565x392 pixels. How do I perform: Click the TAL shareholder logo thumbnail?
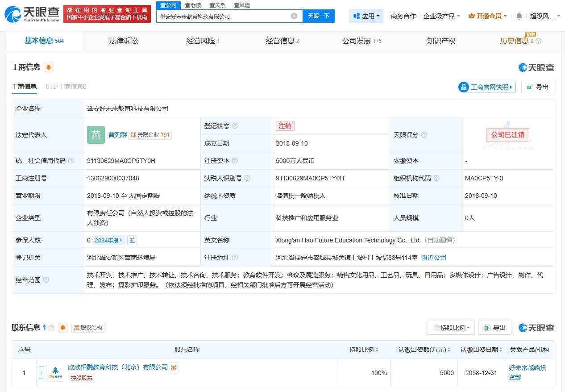pyautogui.click(x=55, y=371)
